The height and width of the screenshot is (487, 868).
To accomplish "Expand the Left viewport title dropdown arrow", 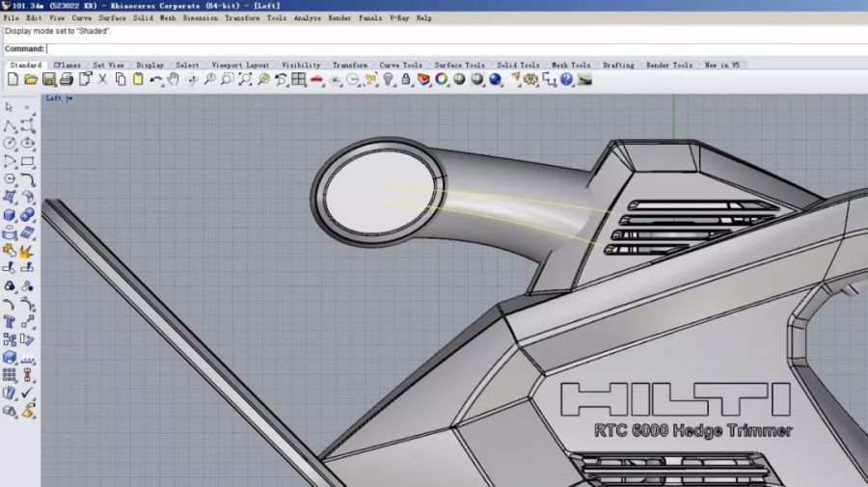I will click(x=69, y=98).
